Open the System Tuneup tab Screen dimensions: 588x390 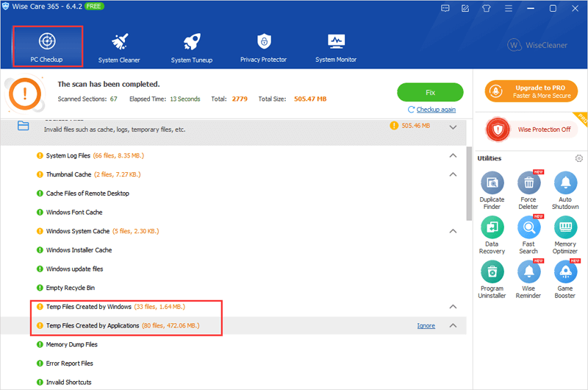tap(192, 48)
